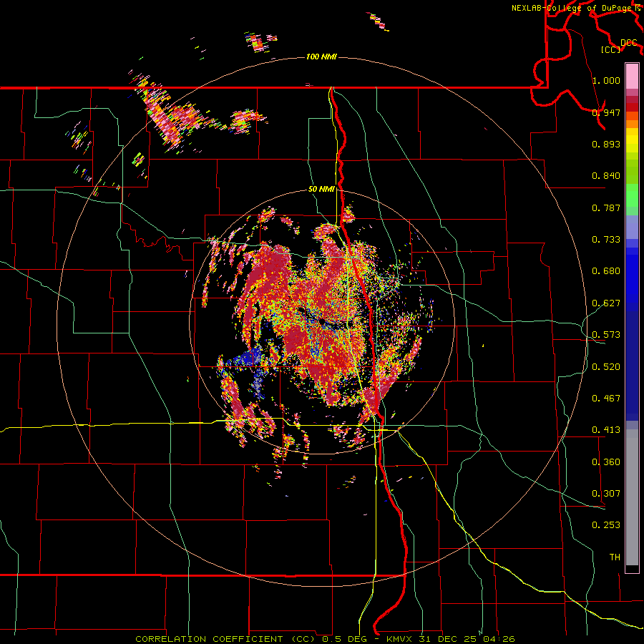This screenshot has height=644, width=644.
Task: Click the "04:26" timestamp
Action: 499,639
